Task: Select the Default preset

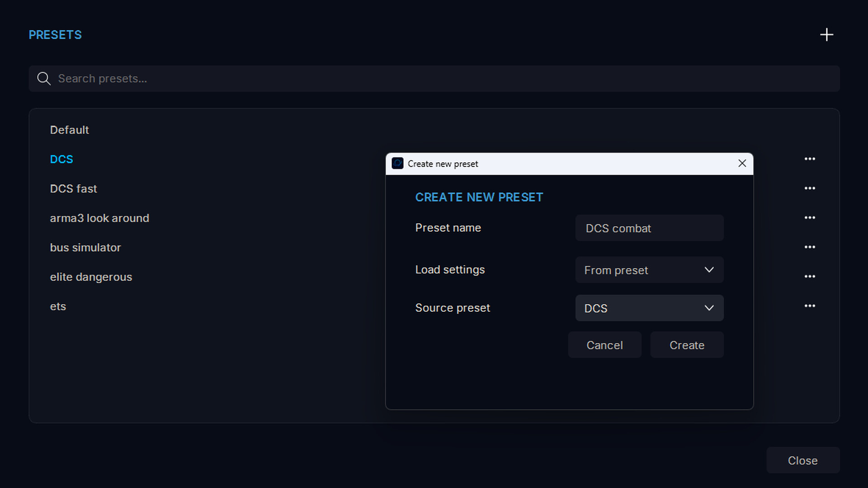Action: [70, 130]
